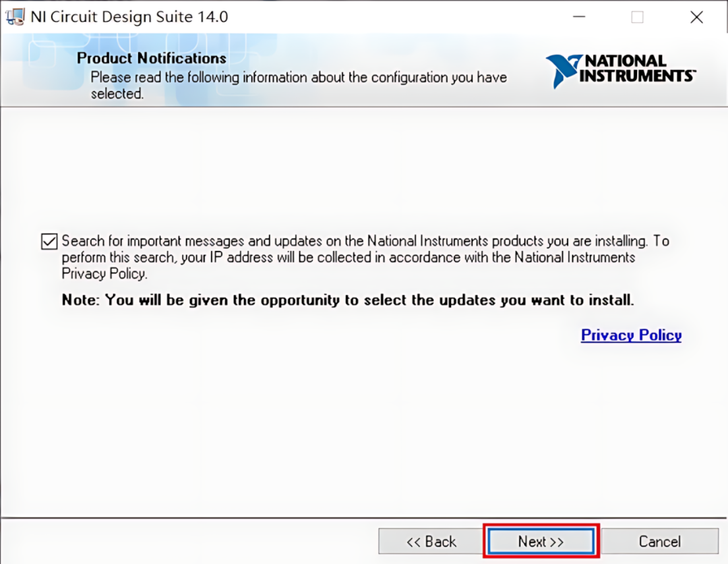
Task: Click the "NI Circuit Design Suite 14.0" title text
Action: tap(129, 17)
